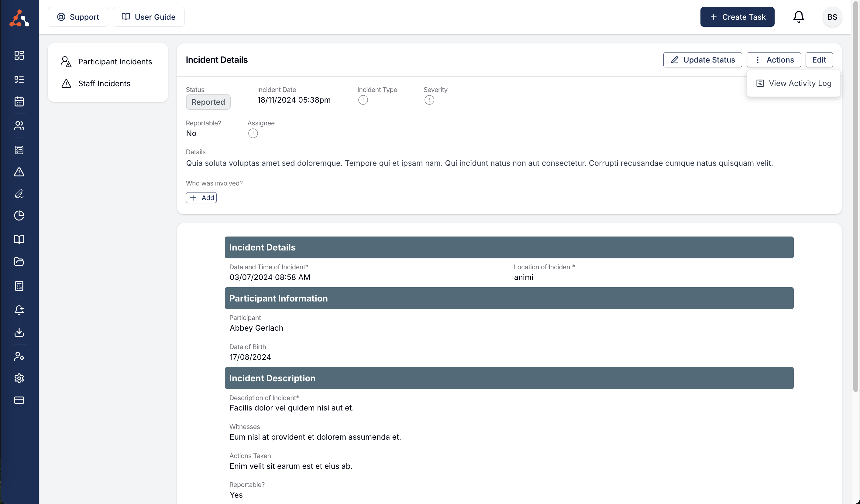Open the download icon in sidebar
Screen dimensions: 860x504
click(x=19, y=332)
